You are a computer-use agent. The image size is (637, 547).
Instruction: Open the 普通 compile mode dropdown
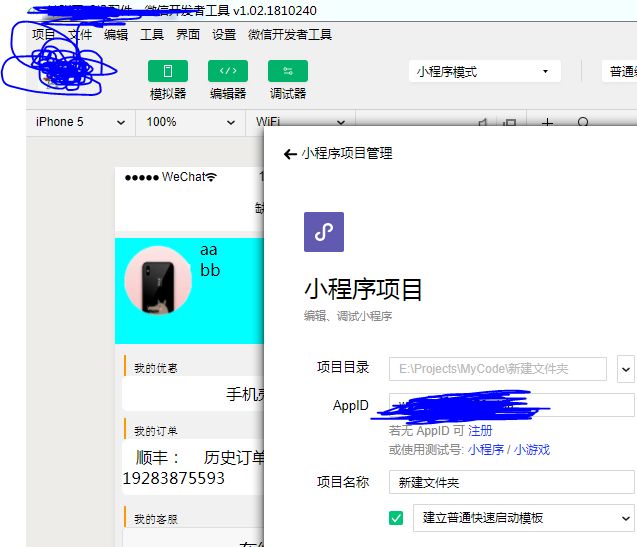coord(620,72)
